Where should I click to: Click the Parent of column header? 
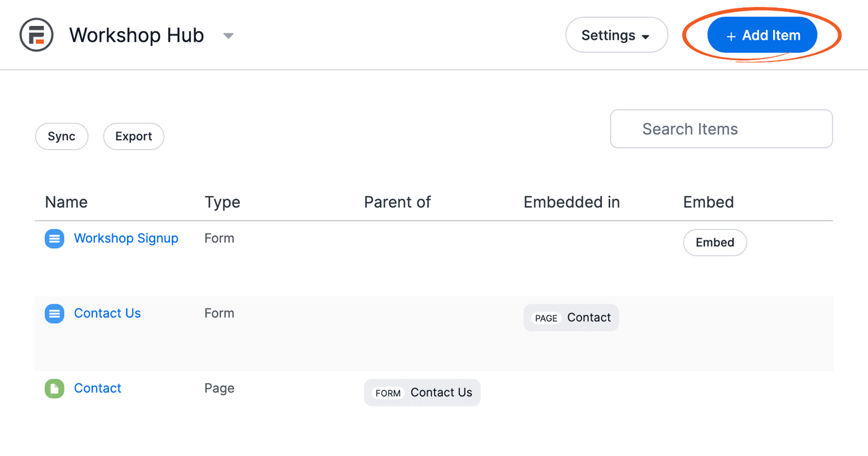(x=397, y=202)
